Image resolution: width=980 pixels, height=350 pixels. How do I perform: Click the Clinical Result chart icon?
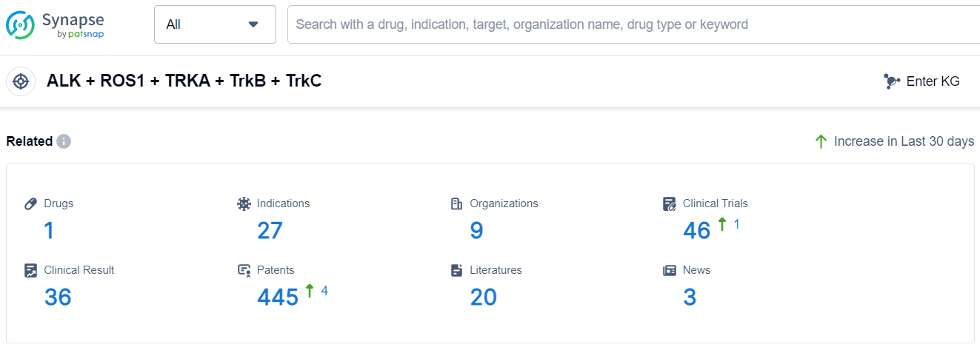tap(31, 270)
